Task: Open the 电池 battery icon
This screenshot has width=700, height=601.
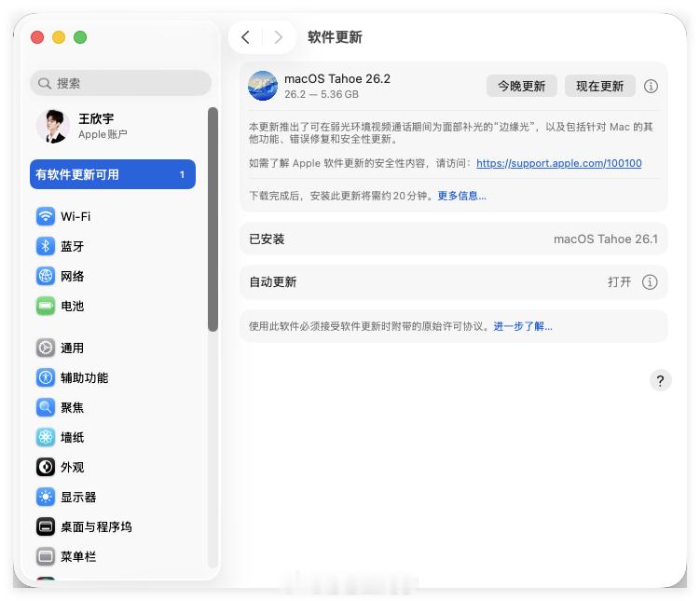Action: pos(46,306)
